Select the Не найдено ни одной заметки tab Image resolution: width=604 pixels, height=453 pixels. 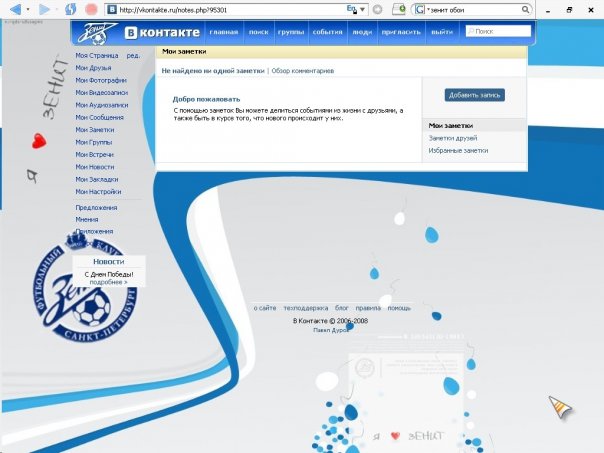pyautogui.click(x=213, y=70)
